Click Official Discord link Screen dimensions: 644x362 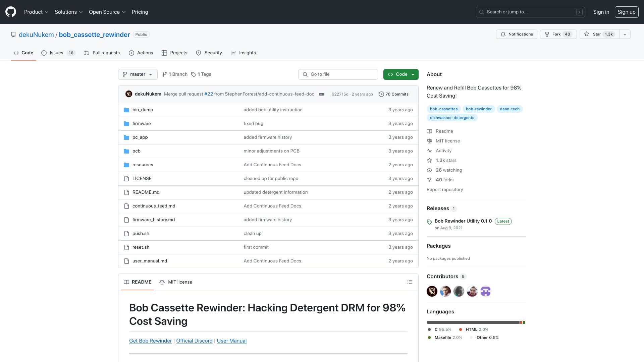194,341
